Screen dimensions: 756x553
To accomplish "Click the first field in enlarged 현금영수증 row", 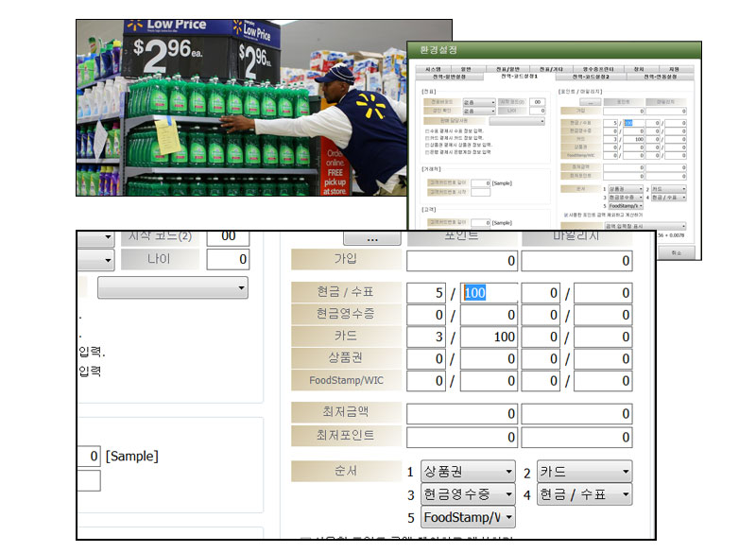I will point(426,315).
